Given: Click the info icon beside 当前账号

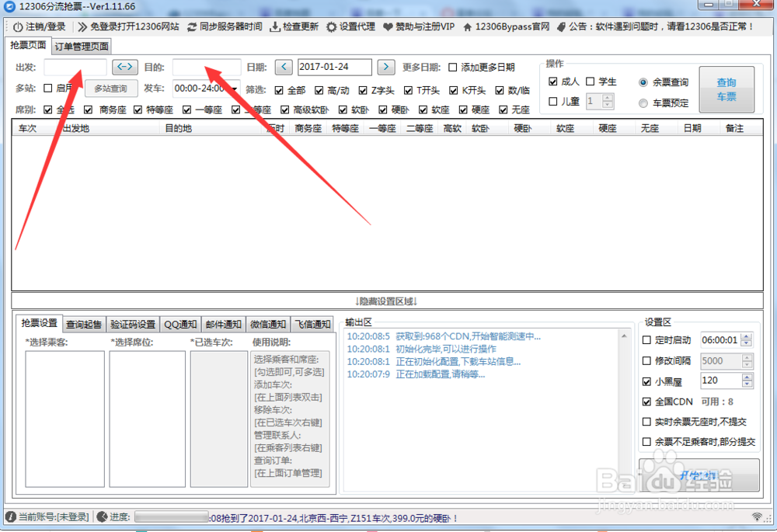Looking at the screenshot, I should click(10, 516).
